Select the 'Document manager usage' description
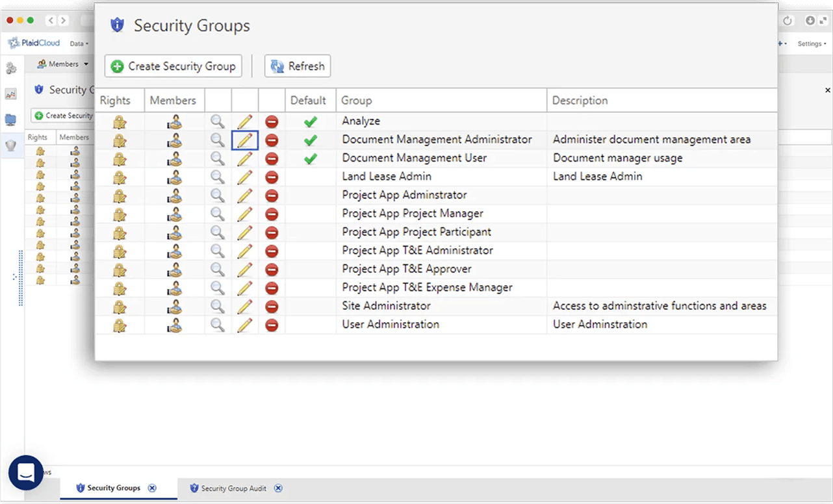Image resolution: width=833 pixels, height=504 pixels. click(618, 158)
